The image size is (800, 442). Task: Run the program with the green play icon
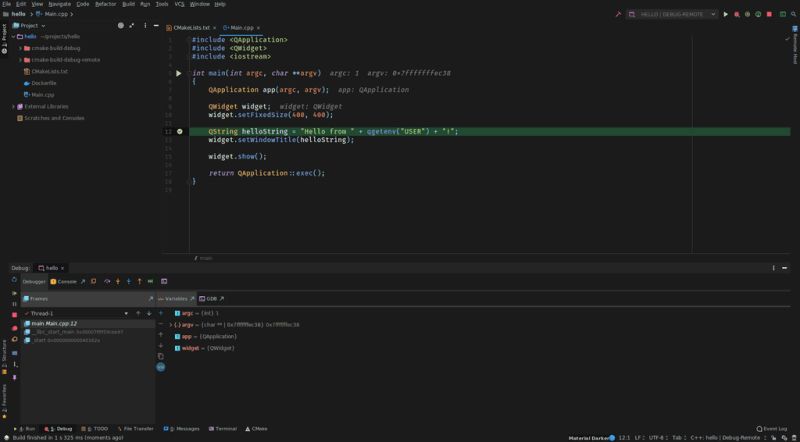(x=726, y=14)
